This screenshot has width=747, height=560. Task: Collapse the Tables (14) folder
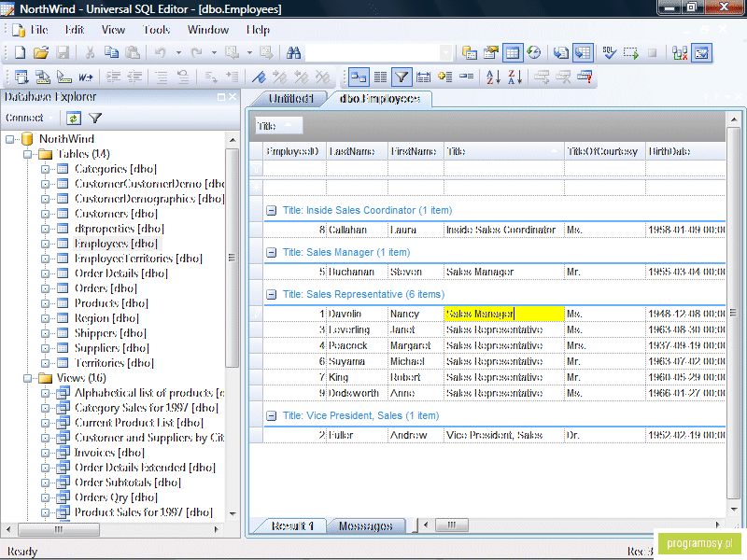click(28, 154)
